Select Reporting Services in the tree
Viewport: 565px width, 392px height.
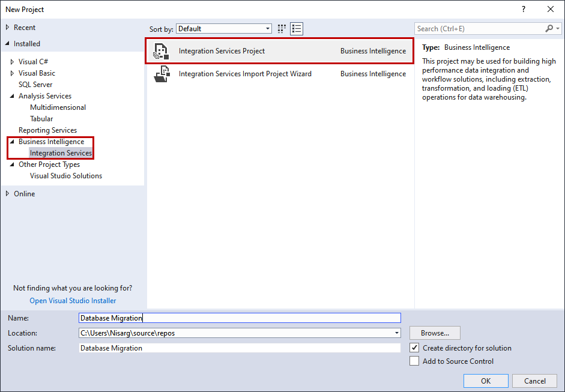[47, 130]
